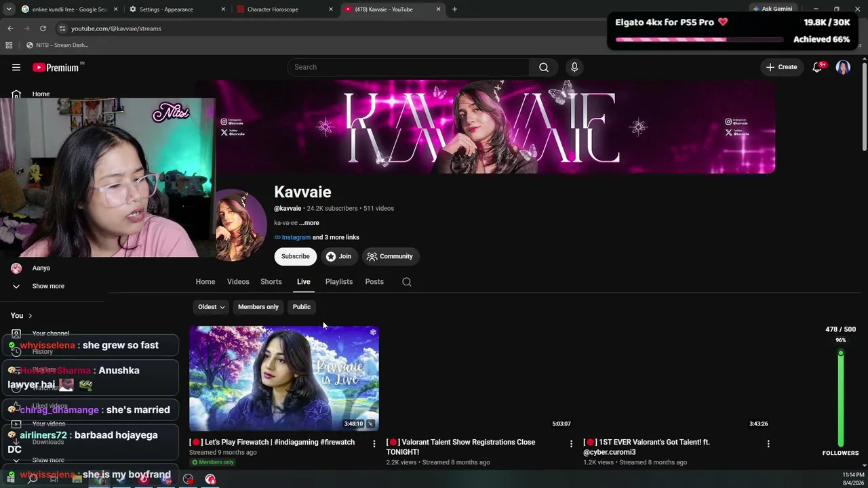Switch to the Videos tab
The width and height of the screenshot is (868, 488).
click(x=238, y=282)
